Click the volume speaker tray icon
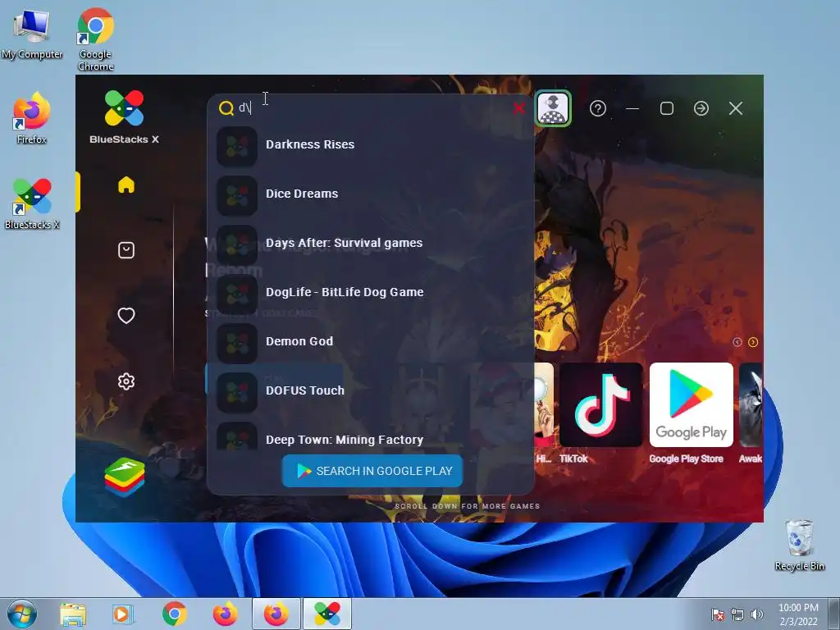This screenshot has height=630, width=840. pyautogui.click(x=757, y=614)
